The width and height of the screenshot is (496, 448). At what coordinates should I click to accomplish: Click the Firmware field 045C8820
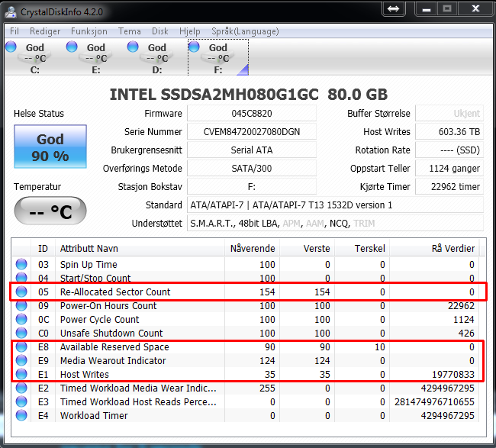click(x=252, y=113)
